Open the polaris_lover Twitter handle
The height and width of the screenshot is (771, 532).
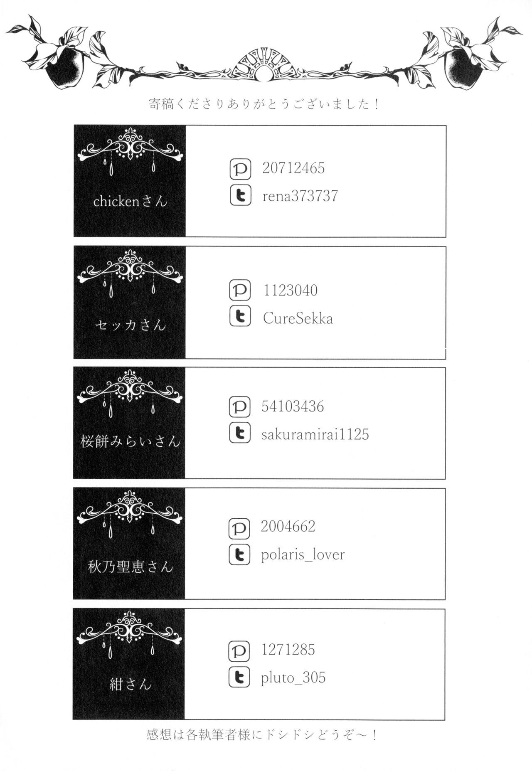click(303, 554)
